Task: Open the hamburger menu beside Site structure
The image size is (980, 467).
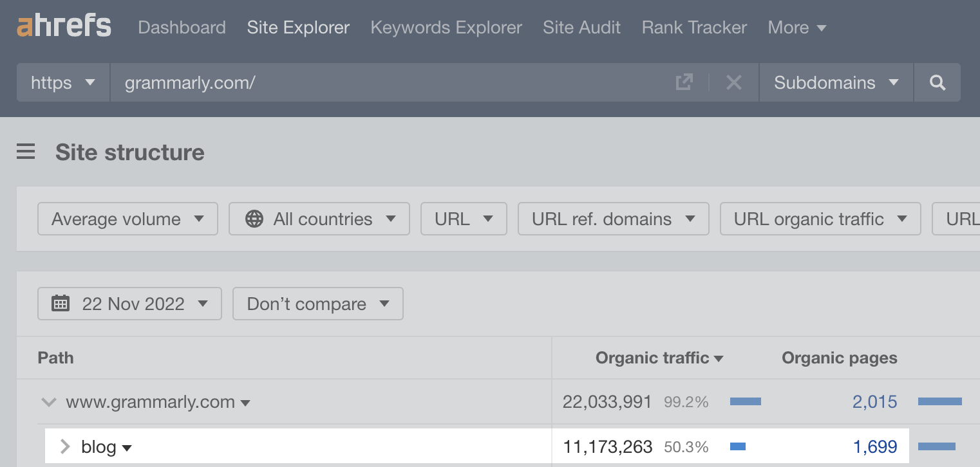Action: coord(26,152)
